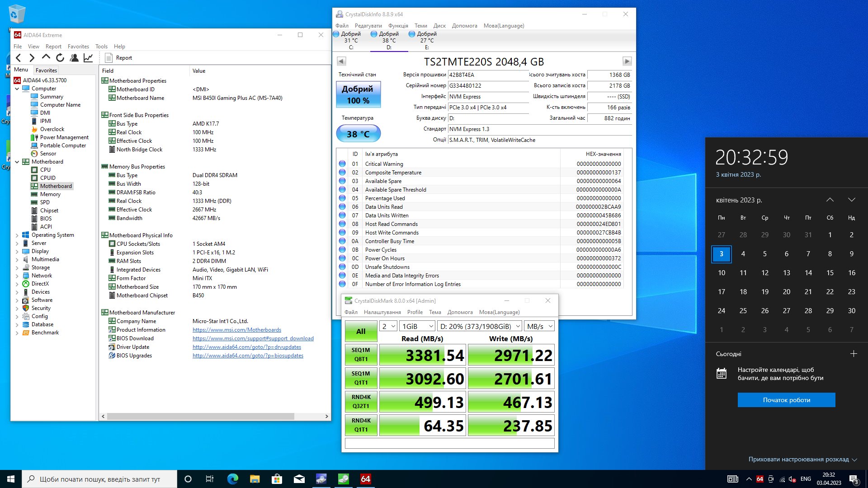This screenshot has width=868, height=488.
Task: Select Power Management in the tree
Action: [x=64, y=137]
